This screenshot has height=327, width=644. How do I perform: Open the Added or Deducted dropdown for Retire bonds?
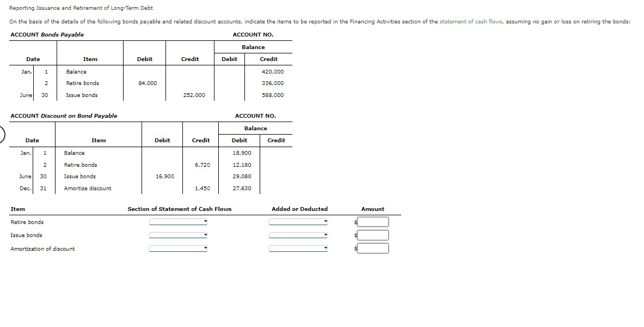[298, 221]
